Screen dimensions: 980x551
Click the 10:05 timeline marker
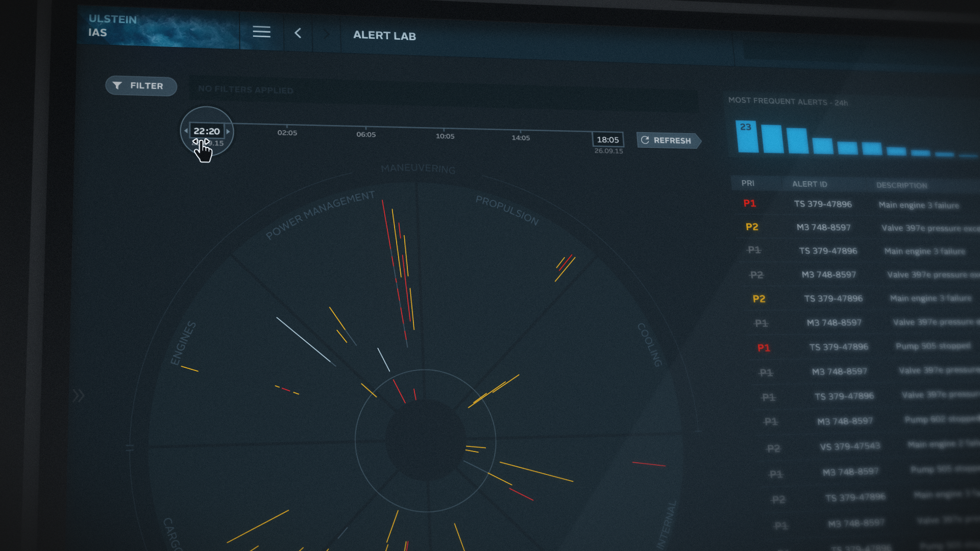(x=445, y=136)
